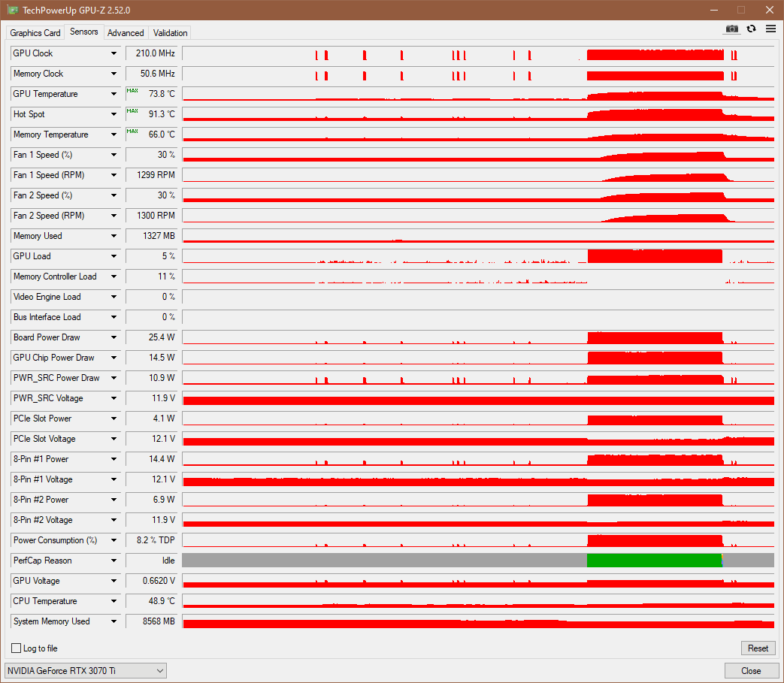Click the 25.4 W Board Power value

point(152,337)
